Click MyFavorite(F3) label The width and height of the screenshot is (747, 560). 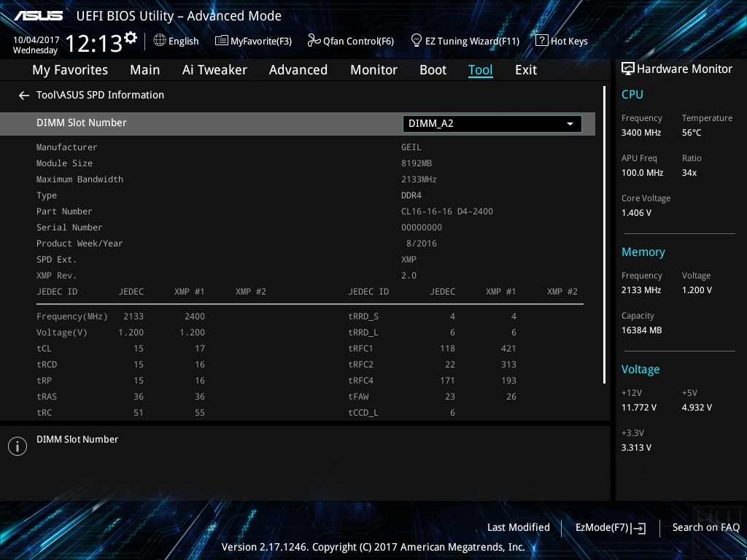pyautogui.click(x=261, y=41)
